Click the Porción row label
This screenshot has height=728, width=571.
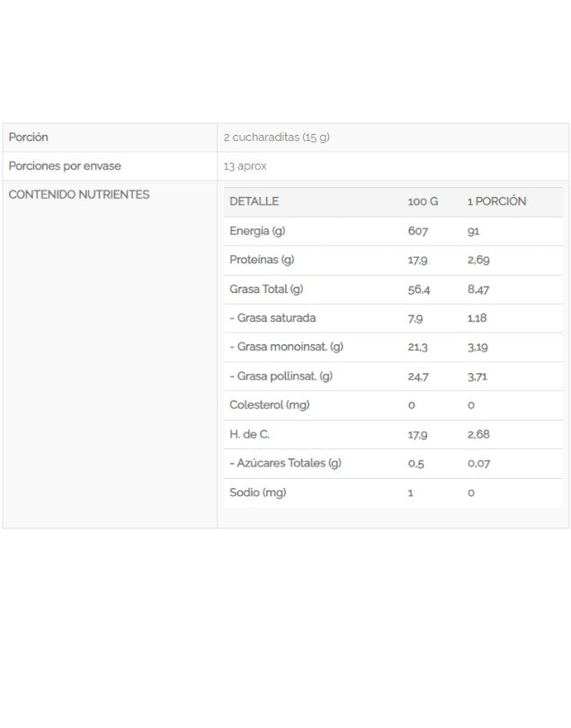[29, 138]
